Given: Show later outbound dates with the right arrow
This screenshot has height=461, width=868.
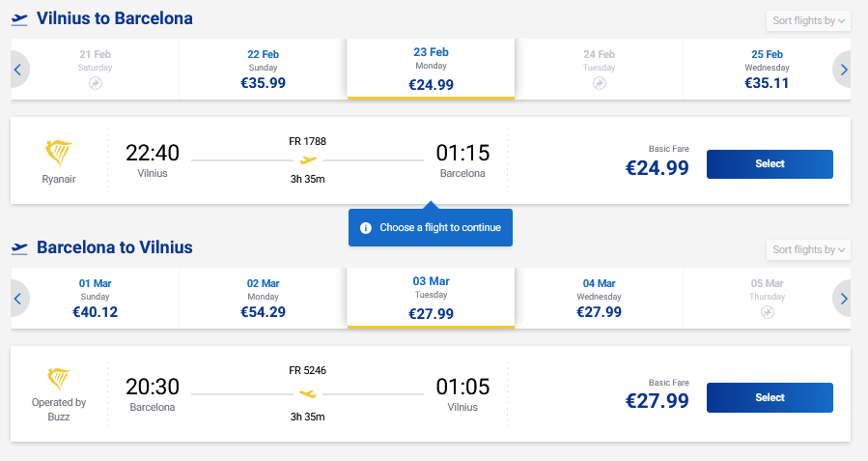Looking at the screenshot, I should click(844, 70).
